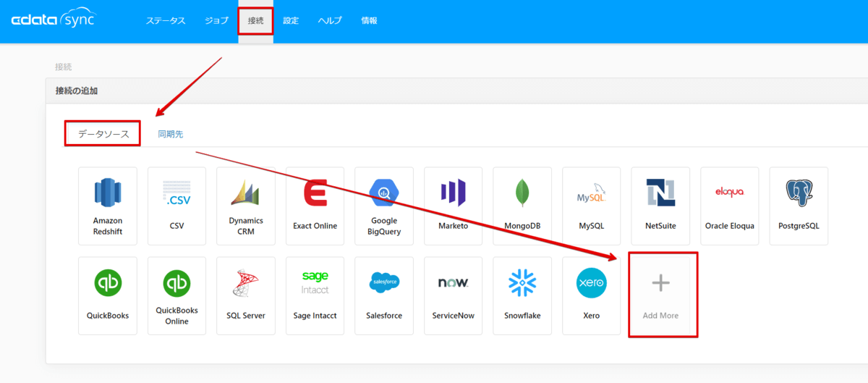The image size is (868, 383).
Task: Go to the ジョブ page
Action: click(216, 21)
